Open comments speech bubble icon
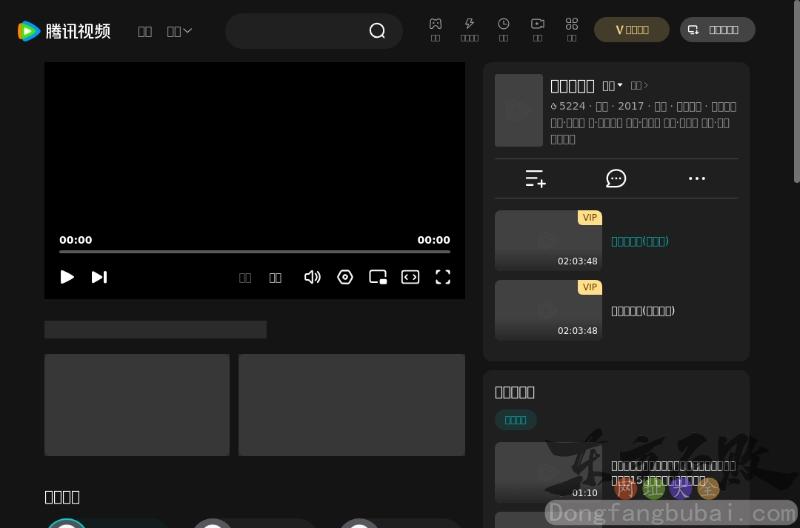Screen dimensions: 800x528 pyautogui.click(x=616, y=179)
